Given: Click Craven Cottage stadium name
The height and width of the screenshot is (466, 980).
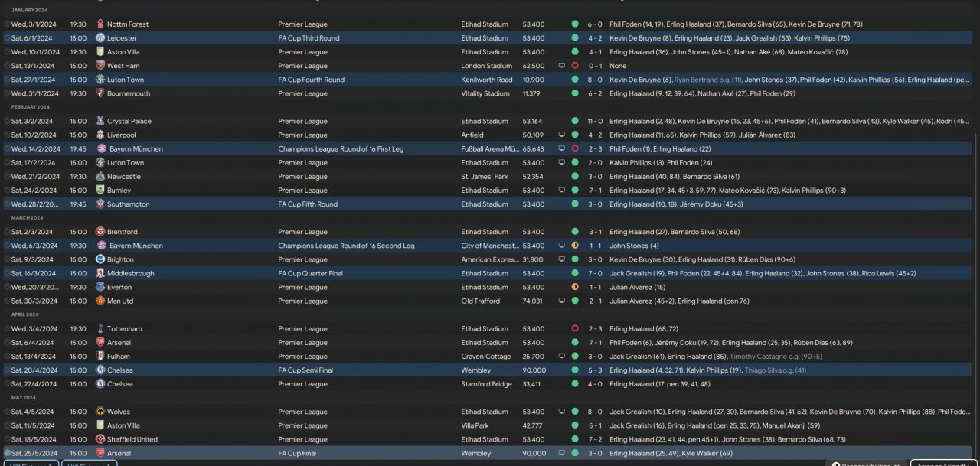Looking at the screenshot, I should (486, 357).
